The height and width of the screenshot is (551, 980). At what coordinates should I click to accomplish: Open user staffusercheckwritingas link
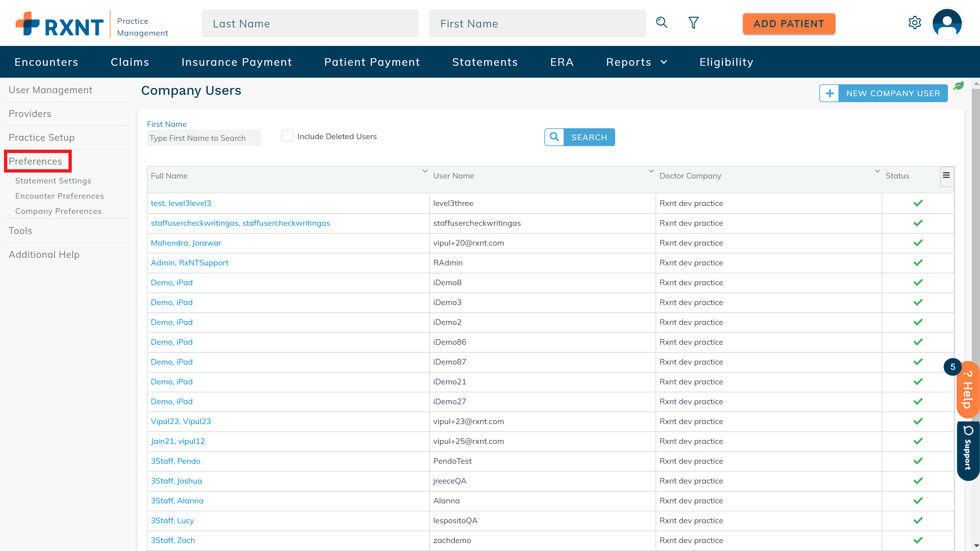[x=240, y=223]
